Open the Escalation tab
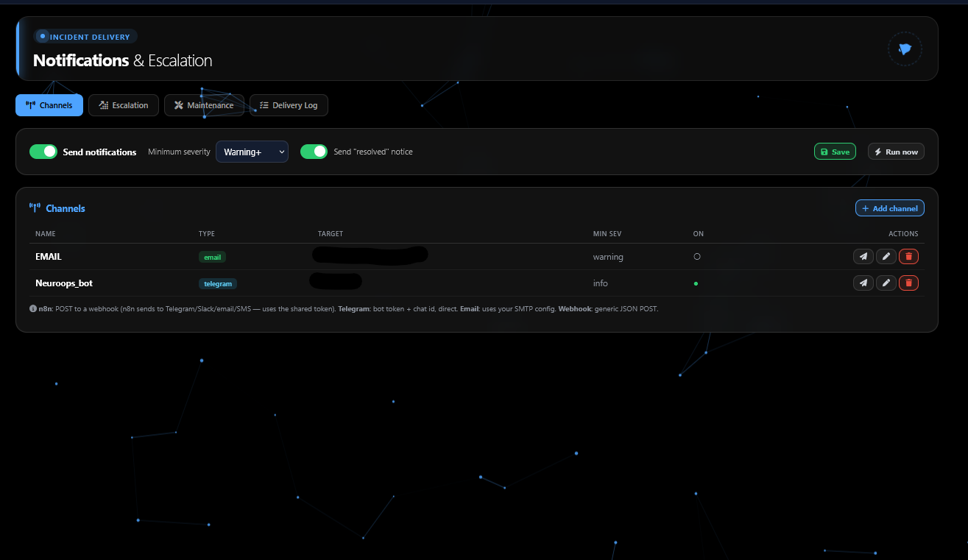968x560 pixels. click(x=124, y=105)
